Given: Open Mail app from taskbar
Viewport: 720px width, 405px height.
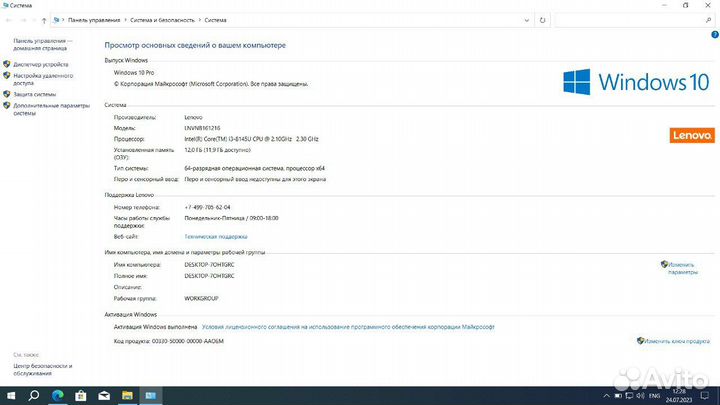Looking at the screenshot, I should point(104,395).
